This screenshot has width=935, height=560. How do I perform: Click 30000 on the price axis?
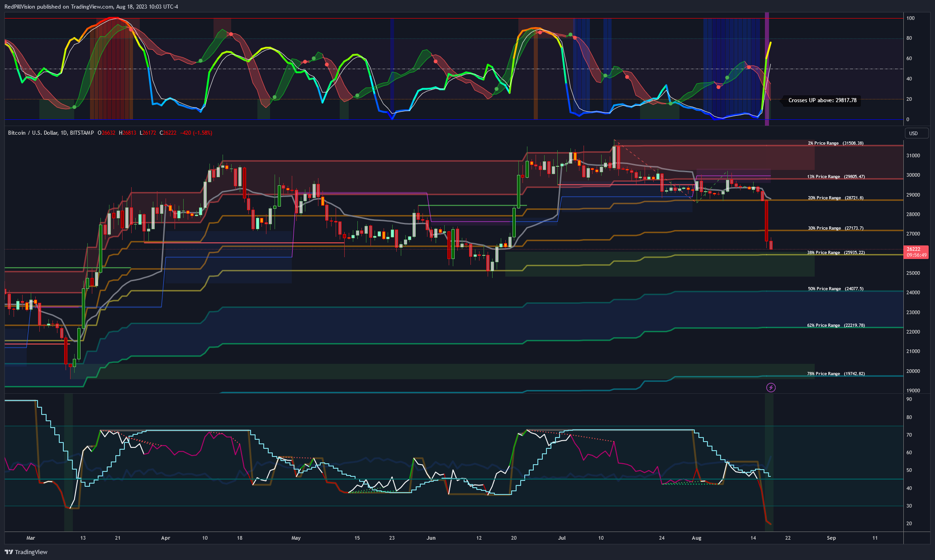(913, 175)
